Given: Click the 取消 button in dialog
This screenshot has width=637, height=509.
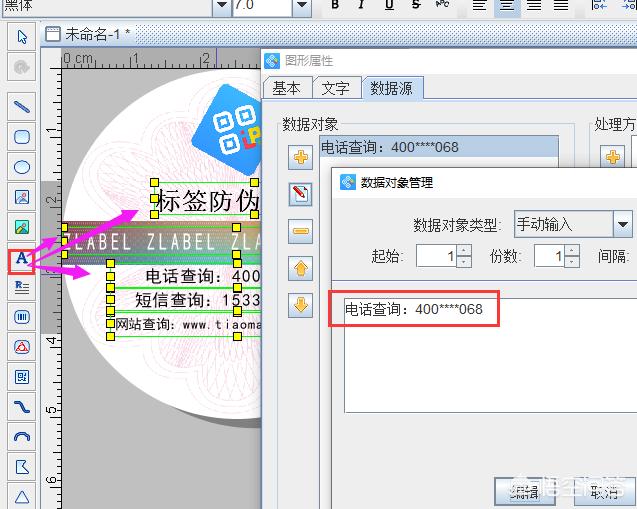Looking at the screenshot, I should [x=604, y=492].
